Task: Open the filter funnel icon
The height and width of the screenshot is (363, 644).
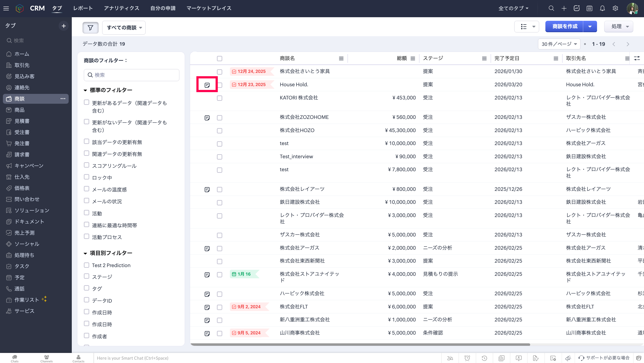Action: 90,27
